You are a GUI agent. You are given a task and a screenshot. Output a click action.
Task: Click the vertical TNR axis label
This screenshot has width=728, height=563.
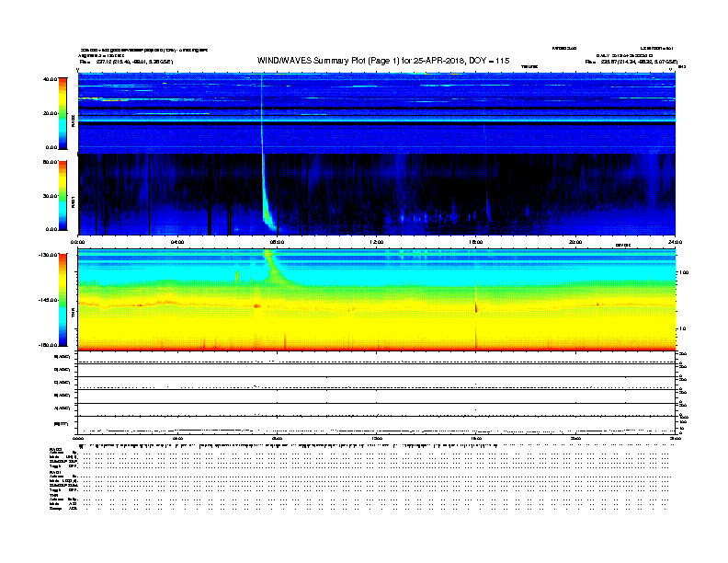point(73,315)
